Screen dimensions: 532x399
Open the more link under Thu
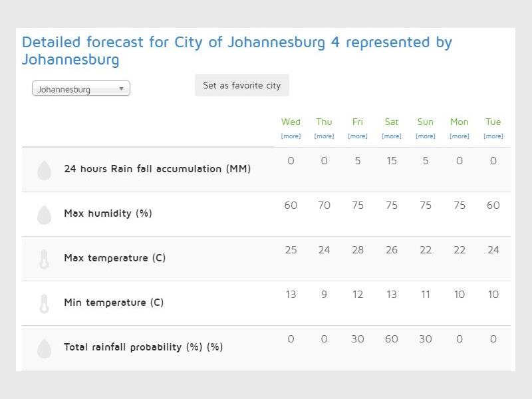tap(324, 136)
